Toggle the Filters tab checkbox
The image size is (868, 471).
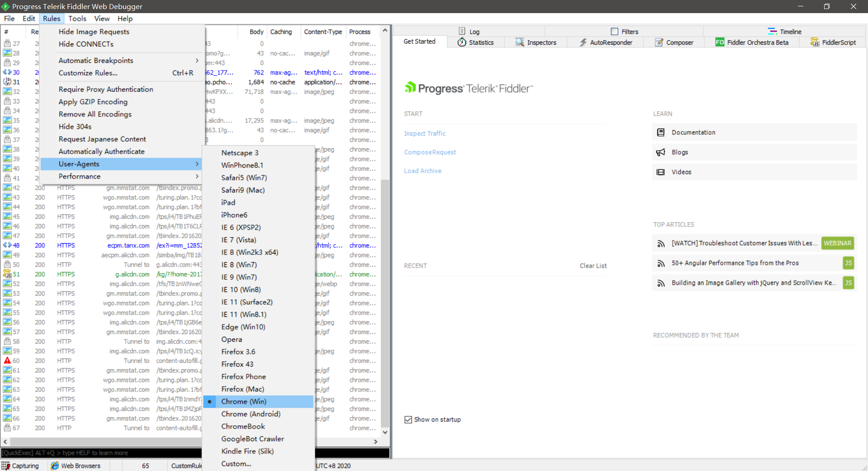click(x=614, y=31)
